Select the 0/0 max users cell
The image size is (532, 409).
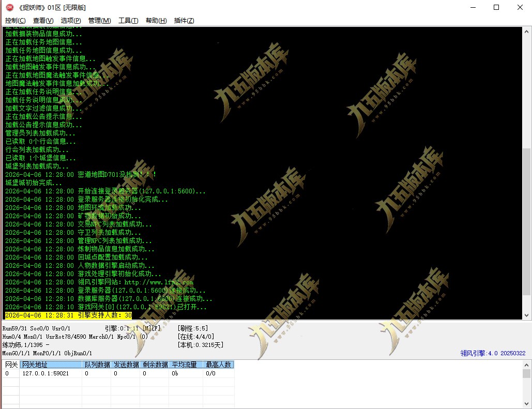(219, 373)
